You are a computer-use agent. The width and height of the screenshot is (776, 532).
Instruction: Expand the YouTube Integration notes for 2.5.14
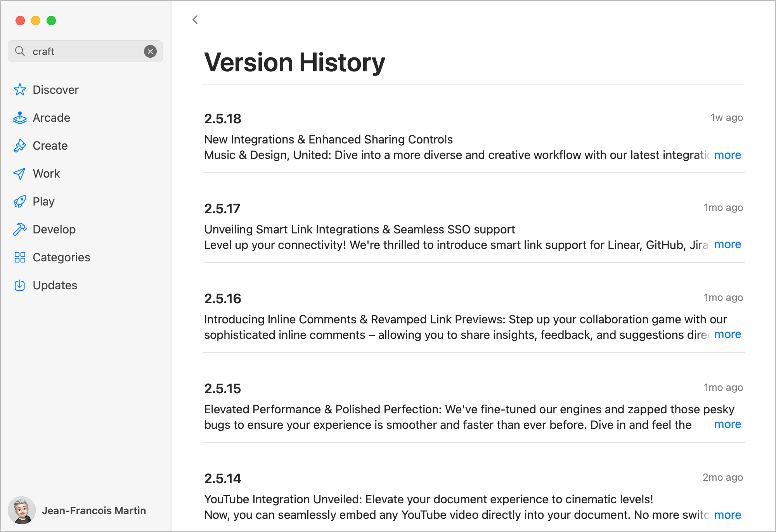pos(727,515)
